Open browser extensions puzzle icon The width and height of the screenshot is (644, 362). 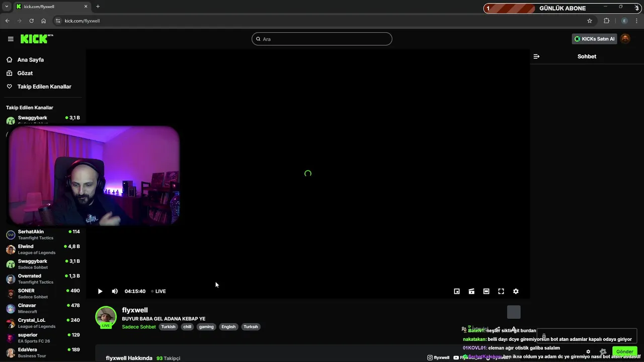[606, 21]
